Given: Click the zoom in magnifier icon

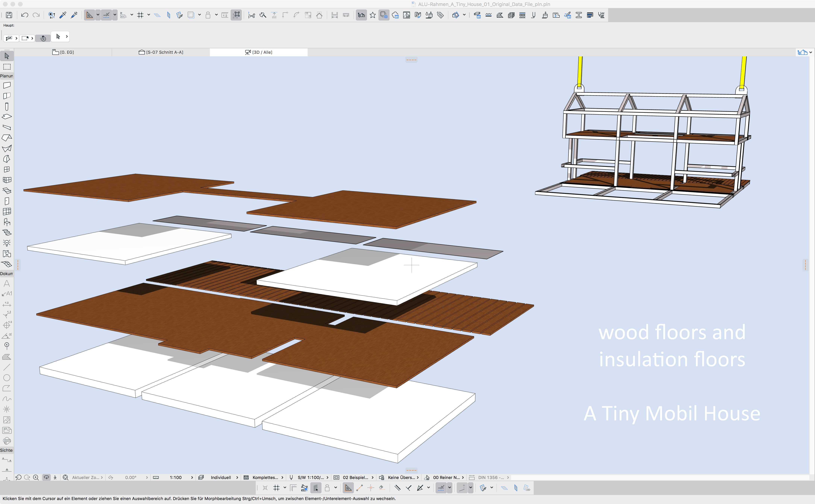Looking at the screenshot, I should (36, 477).
